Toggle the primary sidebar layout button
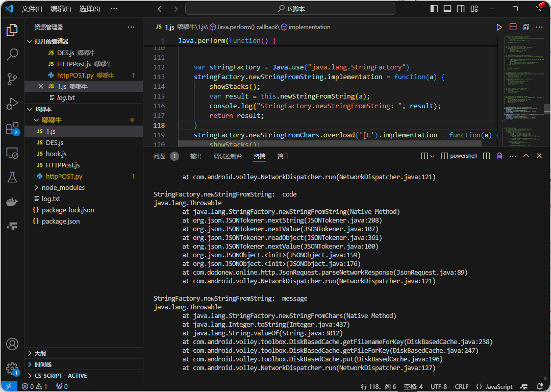Viewport: 551px width, 392px height. 434,9
